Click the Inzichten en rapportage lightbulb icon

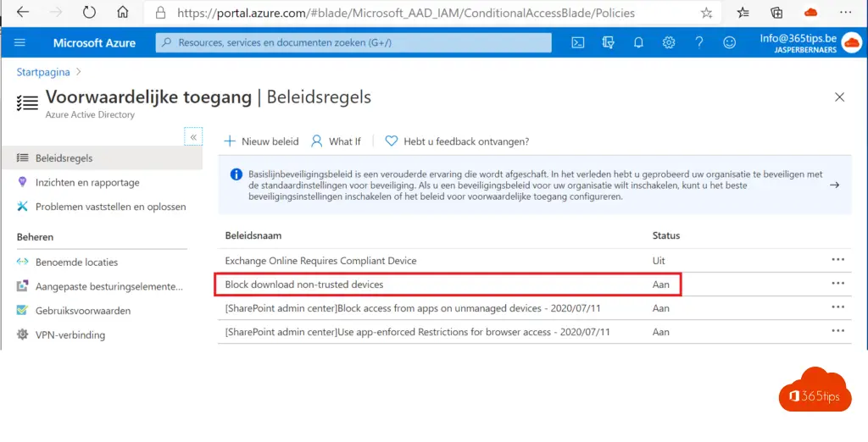(22, 182)
